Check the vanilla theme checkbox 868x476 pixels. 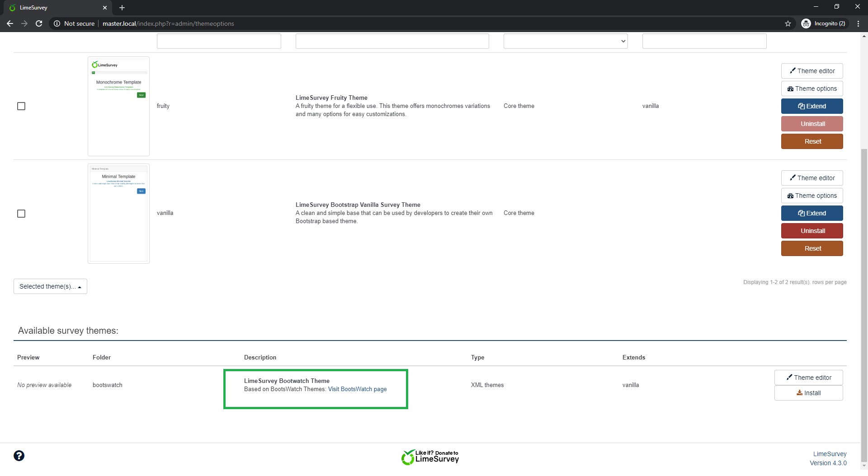21,214
